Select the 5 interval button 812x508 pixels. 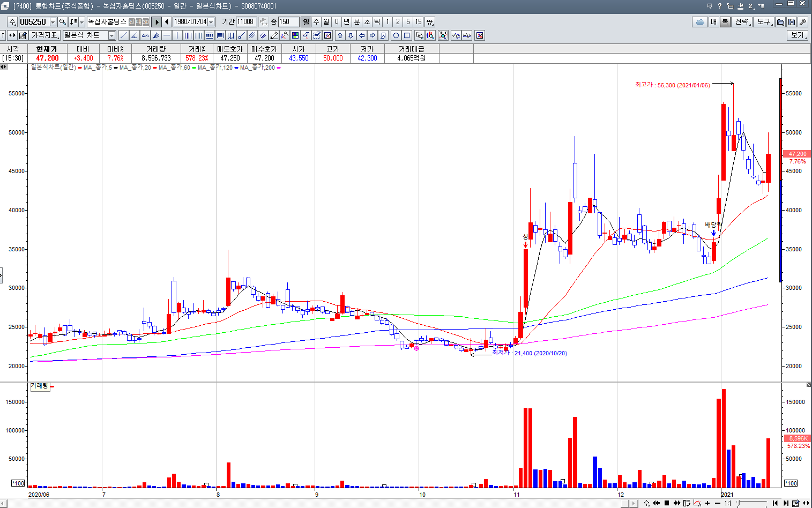click(x=408, y=22)
